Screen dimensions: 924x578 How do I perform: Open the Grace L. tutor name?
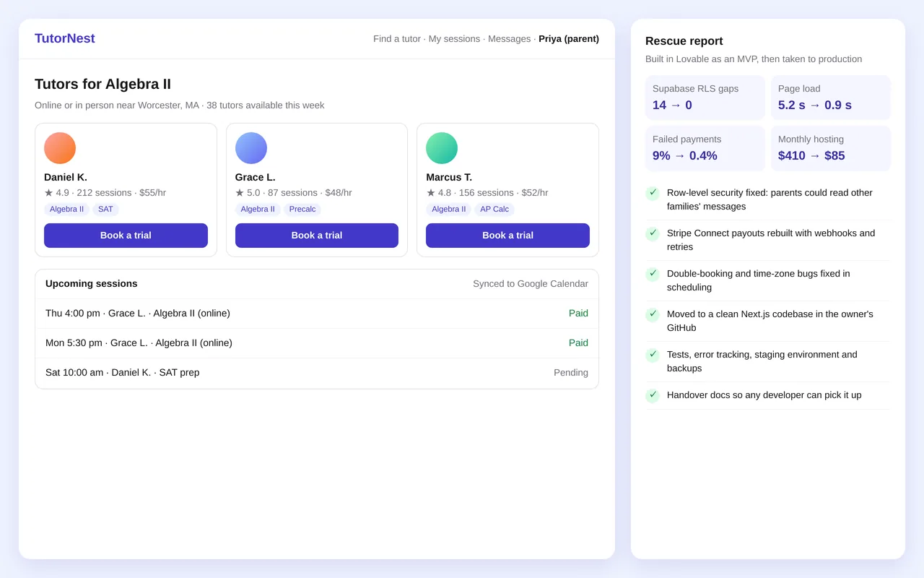[x=256, y=177]
